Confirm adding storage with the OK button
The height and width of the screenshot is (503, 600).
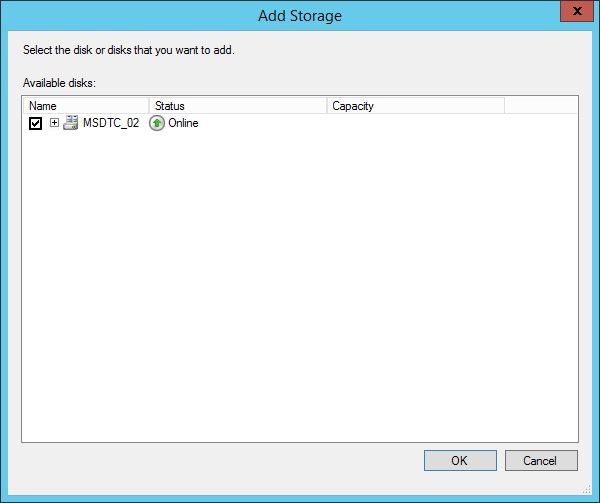click(x=459, y=461)
